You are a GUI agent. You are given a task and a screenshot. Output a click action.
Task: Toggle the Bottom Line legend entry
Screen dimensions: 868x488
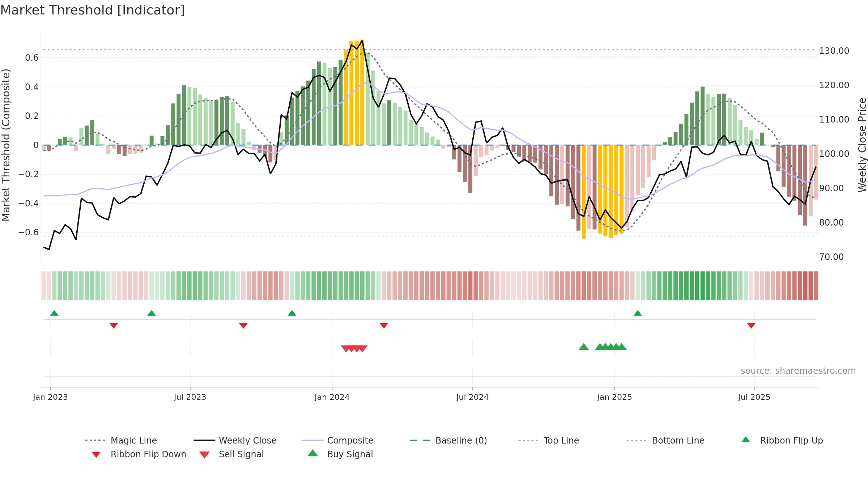pos(665,440)
